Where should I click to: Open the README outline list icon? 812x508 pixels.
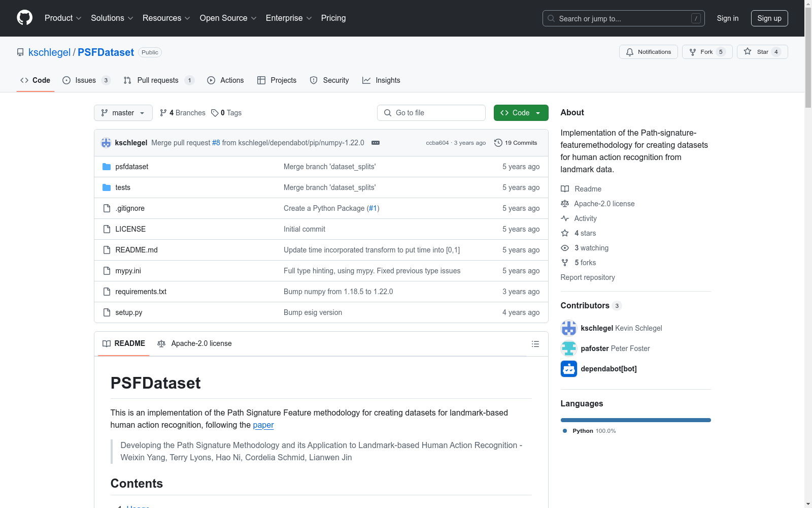[535, 344]
